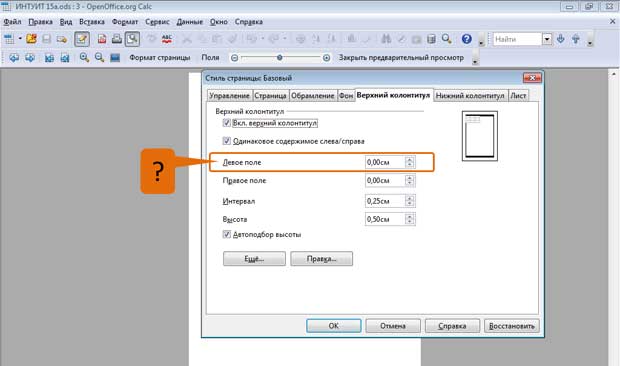Click the Интервал value field
620x366 pixels.
click(x=385, y=201)
